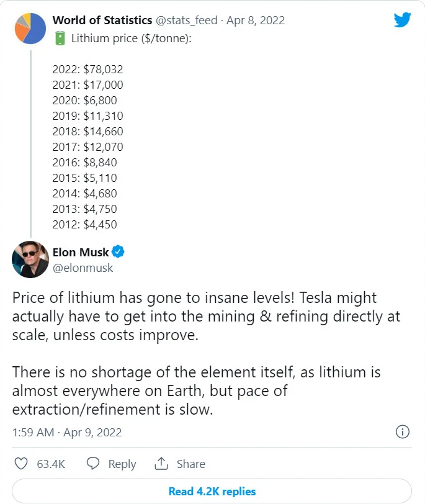Click the 63.4K likes count
This screenshot has height=504, width=425.
[51, 464]
